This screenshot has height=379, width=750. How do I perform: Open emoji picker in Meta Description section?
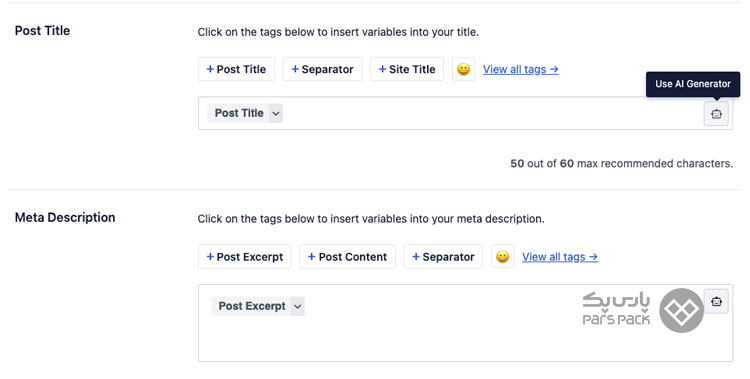click(502, 256)
